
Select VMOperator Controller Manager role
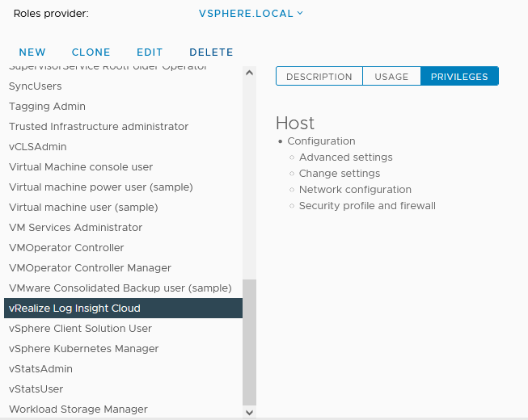(123, 267)
